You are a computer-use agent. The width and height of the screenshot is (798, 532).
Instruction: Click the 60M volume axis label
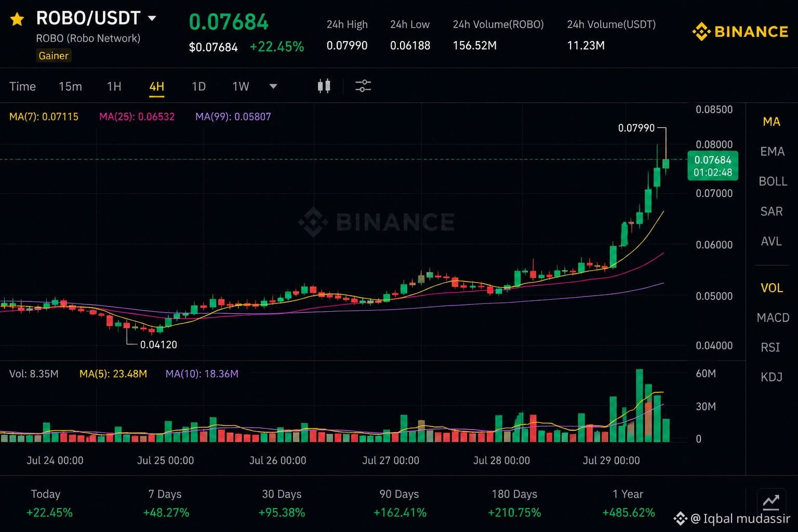pyautogui.click(x=706, y=374)
